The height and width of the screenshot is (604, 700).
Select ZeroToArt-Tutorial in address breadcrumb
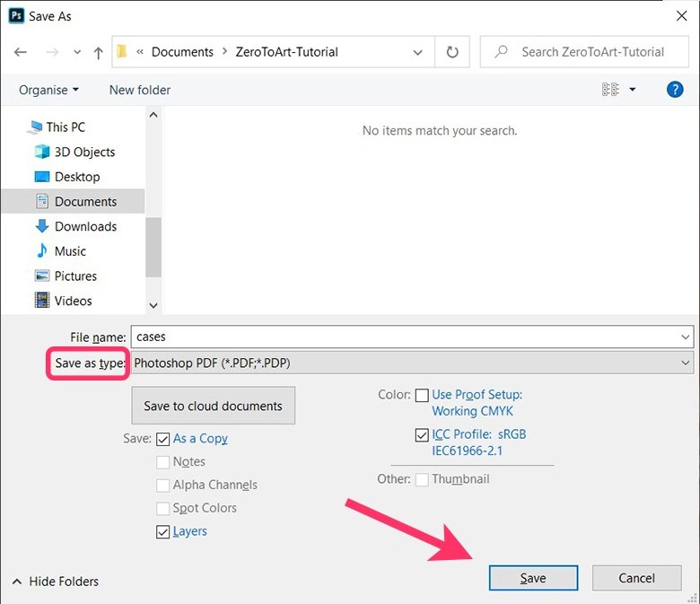click(286, 52)
